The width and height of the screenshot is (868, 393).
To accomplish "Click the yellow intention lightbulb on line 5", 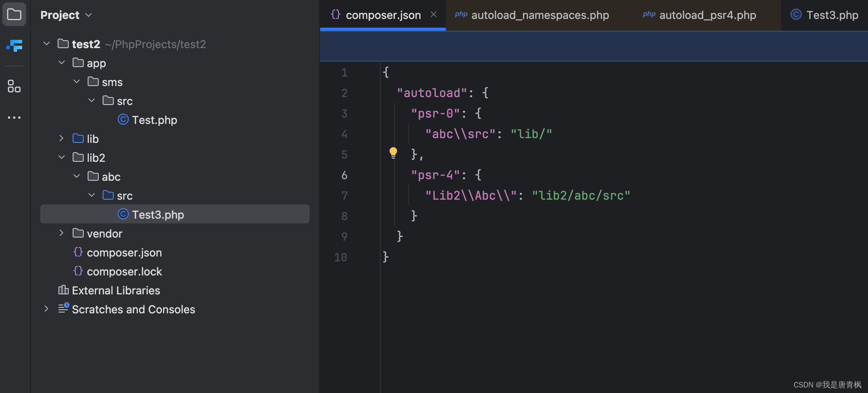I will 393,153.
